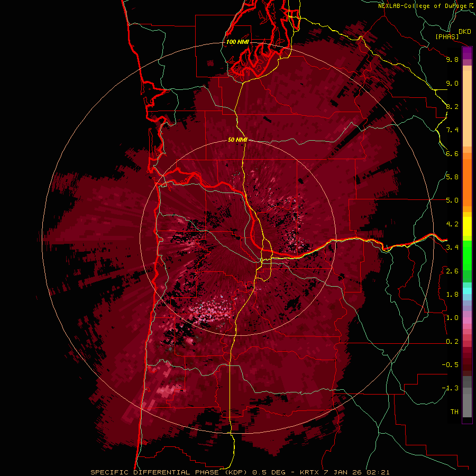Click the 0.2 scale label
476x476 pixels.
pyautogui.click(x=452, y=342)
